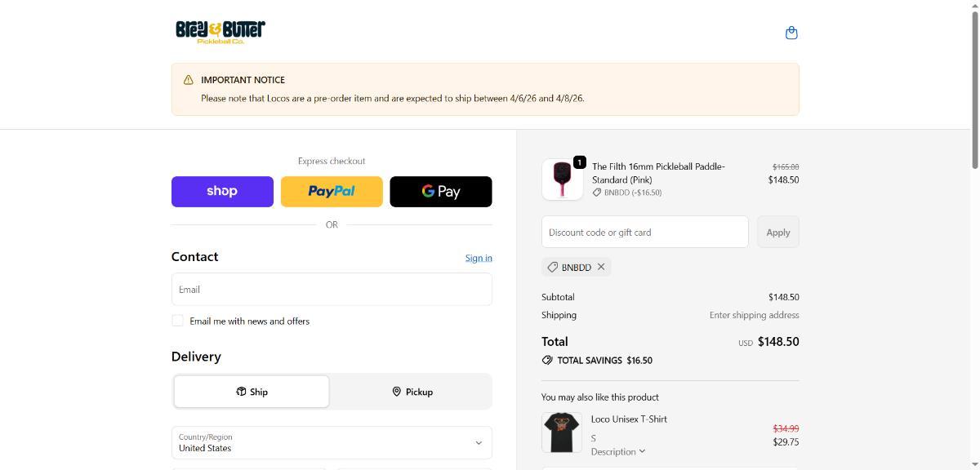Remove the BNBDD discount code
This screenshot has height=470, width=980.
coord(601,267)
